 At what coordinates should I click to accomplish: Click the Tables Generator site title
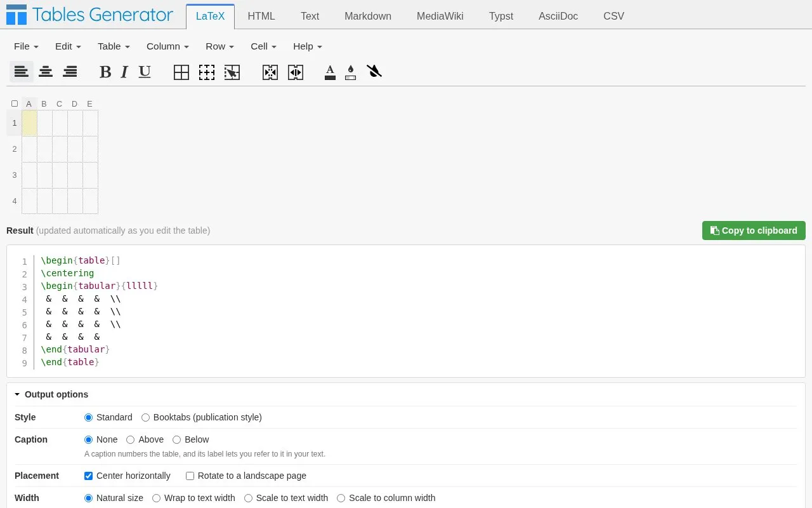point(102,15)
